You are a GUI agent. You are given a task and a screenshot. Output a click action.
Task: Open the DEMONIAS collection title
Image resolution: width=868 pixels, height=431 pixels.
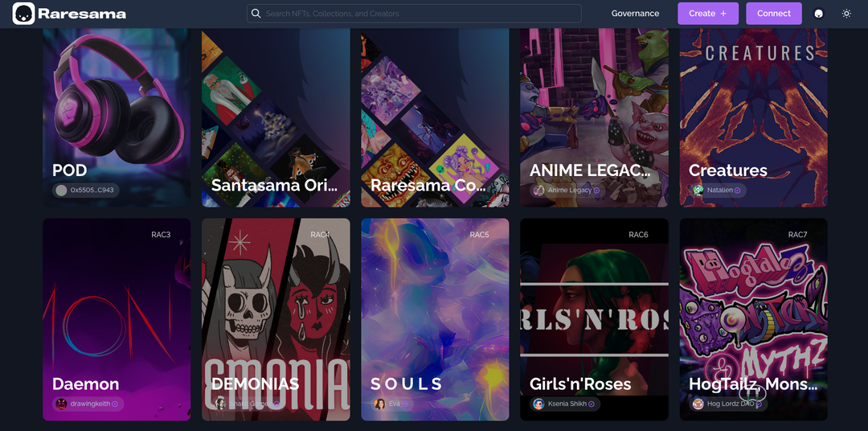(x=256, y=384)
